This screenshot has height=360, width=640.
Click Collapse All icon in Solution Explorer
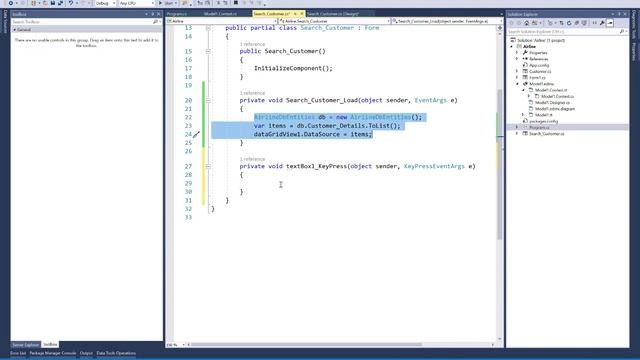pos(577,23)
